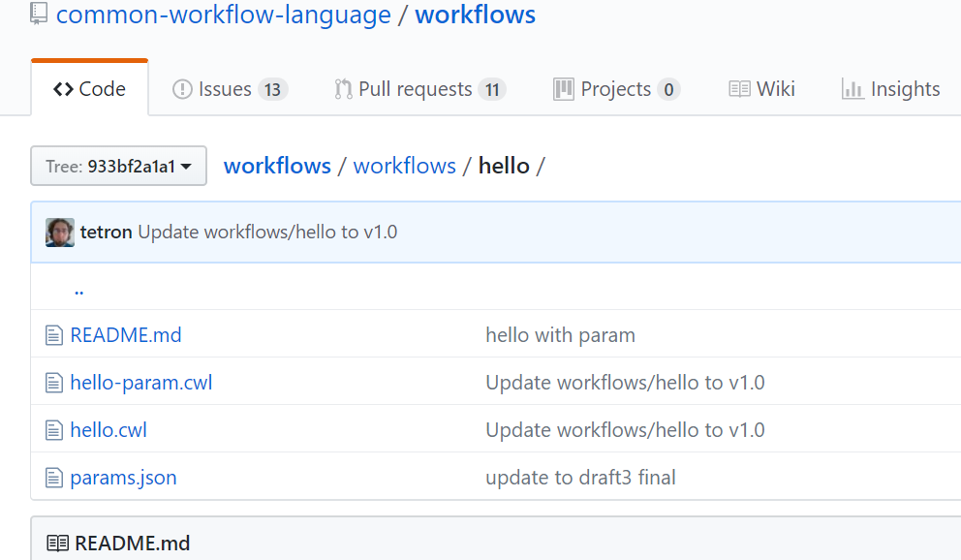Open the hello.cwl file
Viewport: 961px width, 560px height.
pos(108,429)
